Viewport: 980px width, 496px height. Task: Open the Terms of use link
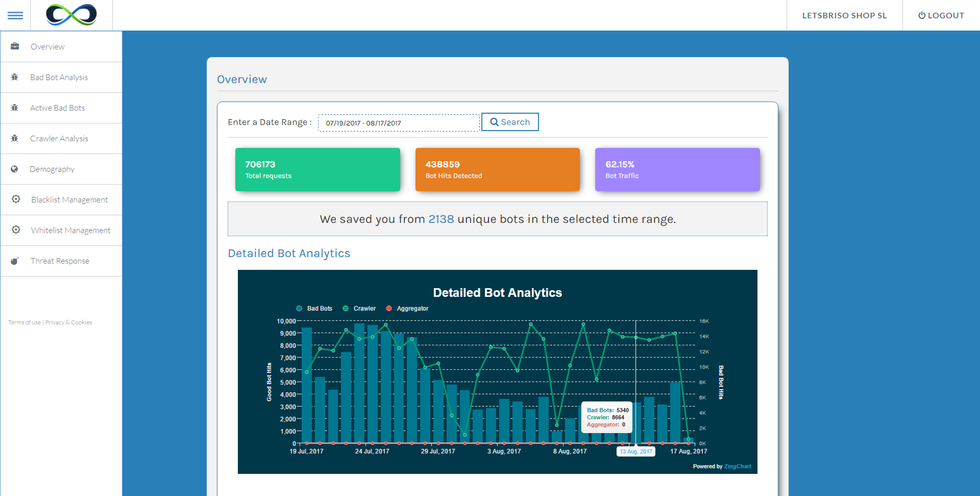point(24,322)
